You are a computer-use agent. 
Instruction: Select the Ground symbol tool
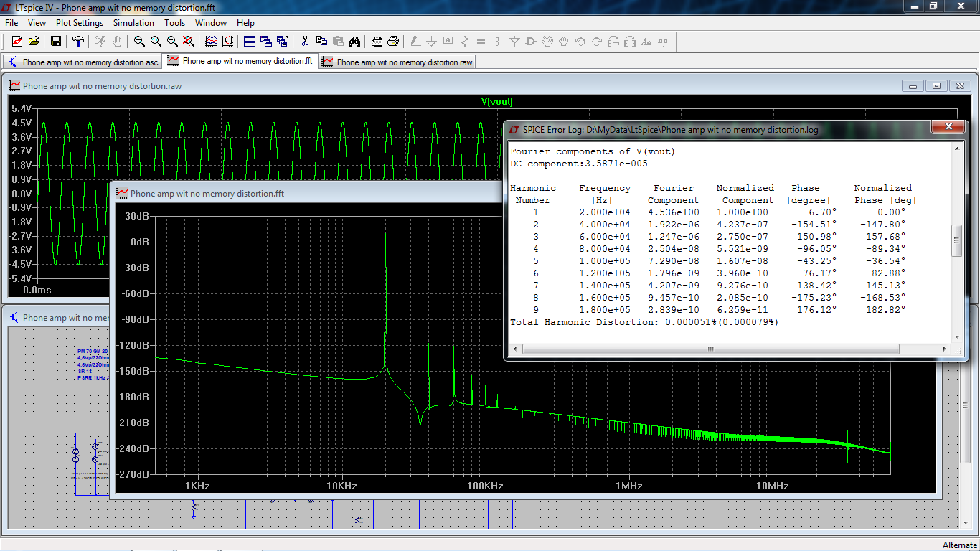pyautogui.click(x=432, y=41)
